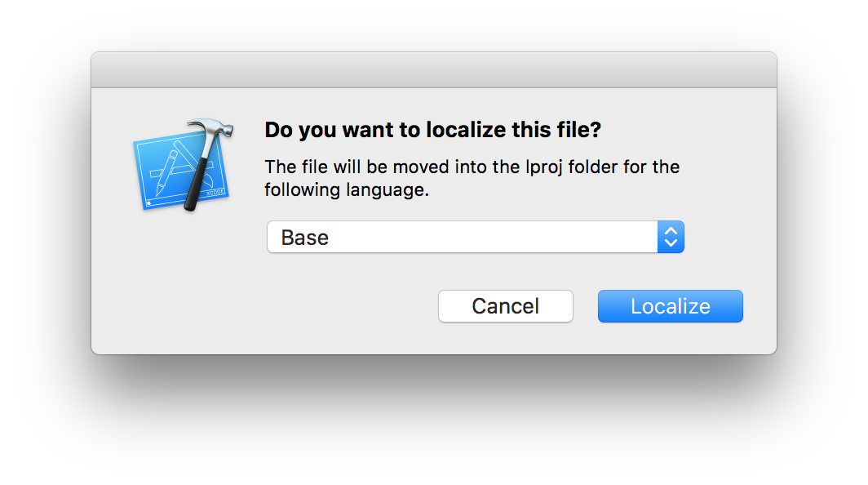Click the blue up-down chevron arrows
Screen dimensions: 868x485
(671, 237)
